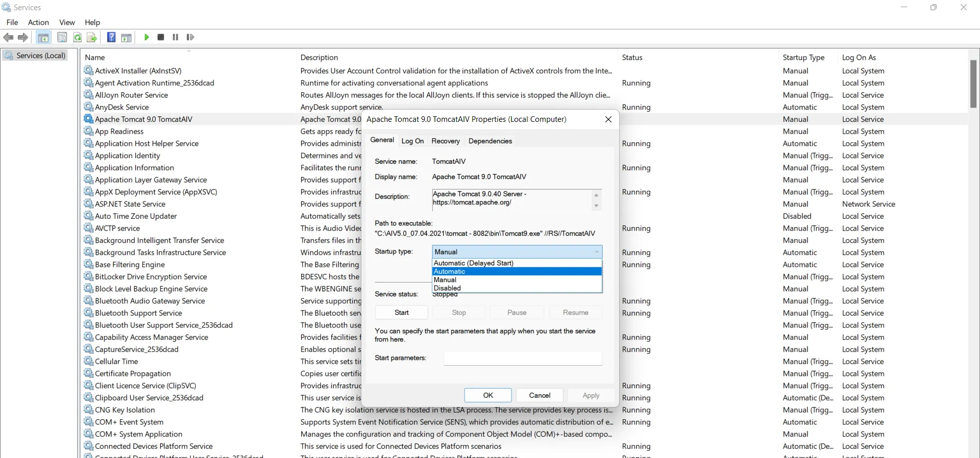Viewport: 980px width, 458px height.
Task: Click gear icon beside ActiveX Installer service
Action: point(89,70)
